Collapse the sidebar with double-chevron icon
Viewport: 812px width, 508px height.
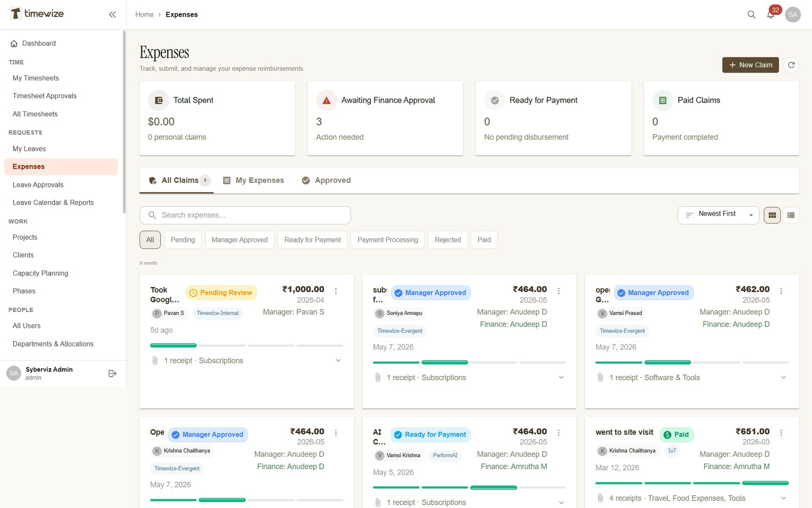pos(112,15)
